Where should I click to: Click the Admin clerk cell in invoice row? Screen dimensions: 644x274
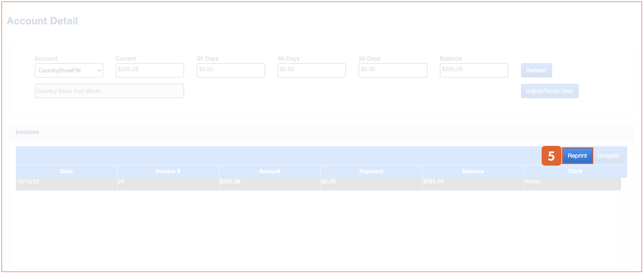(x=533, y=182)
